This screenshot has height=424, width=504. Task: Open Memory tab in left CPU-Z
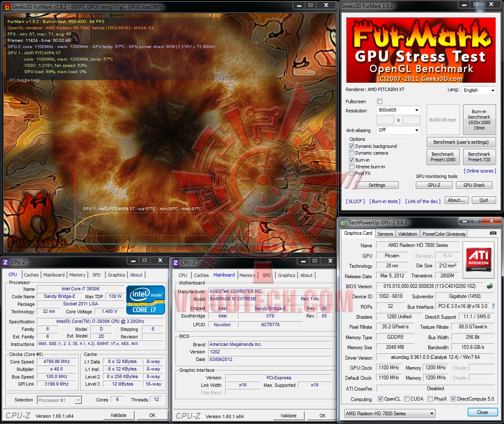click(x=77, y=275)
